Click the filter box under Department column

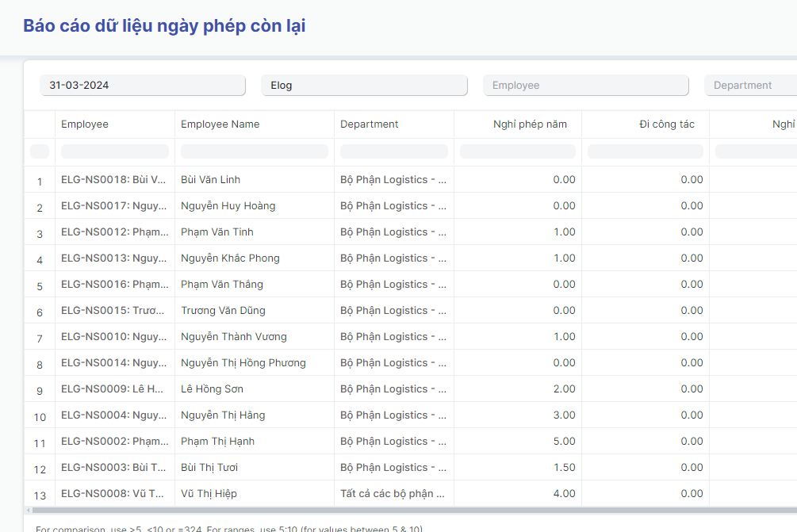click(x=394, y=151)
